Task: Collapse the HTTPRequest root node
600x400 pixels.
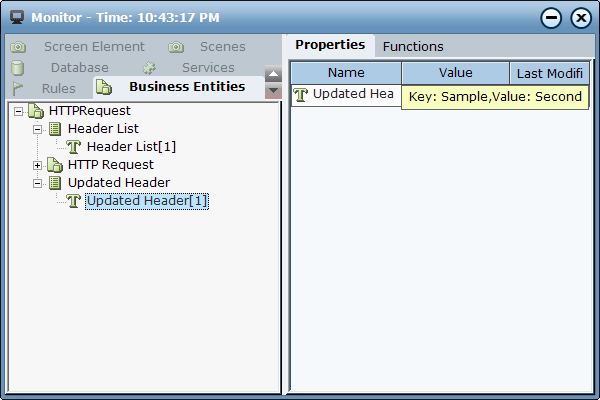Action: pyautogui.click(x=19, y=111)
